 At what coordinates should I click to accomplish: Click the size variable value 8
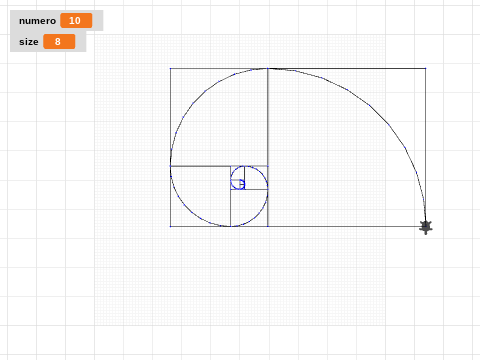[x=59, y=42]
